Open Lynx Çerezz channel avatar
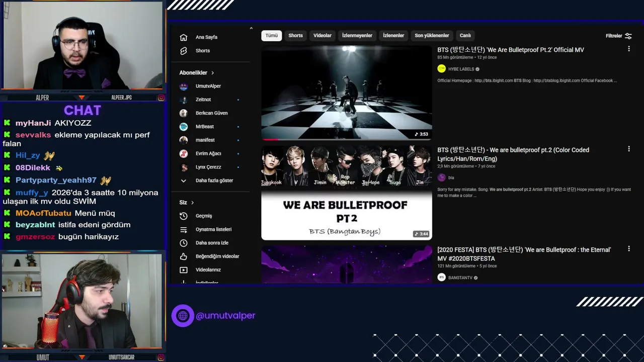This screenshot has width=644, height=362. (x=184, y=167)
